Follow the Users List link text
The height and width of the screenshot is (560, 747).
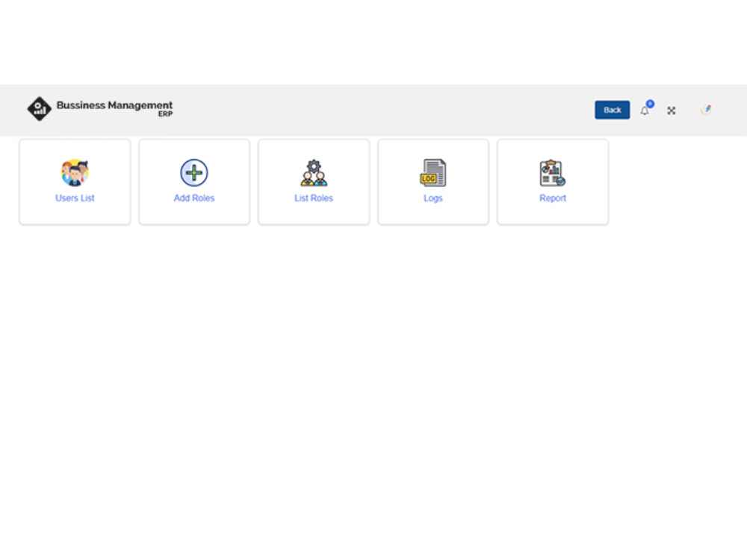75,198
